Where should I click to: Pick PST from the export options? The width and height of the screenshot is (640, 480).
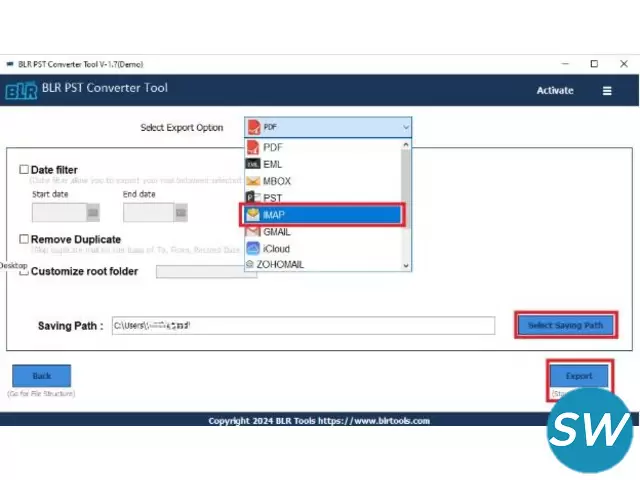[x=272, y=198]
